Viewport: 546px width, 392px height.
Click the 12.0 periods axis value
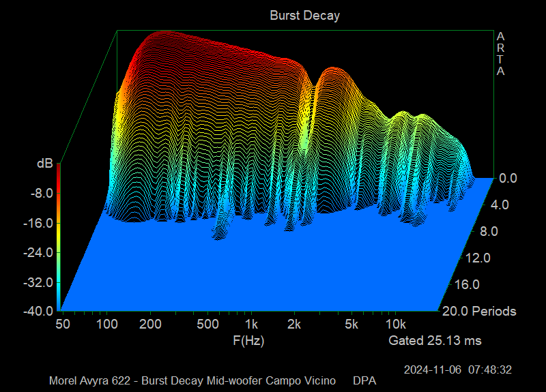(478, 258)
